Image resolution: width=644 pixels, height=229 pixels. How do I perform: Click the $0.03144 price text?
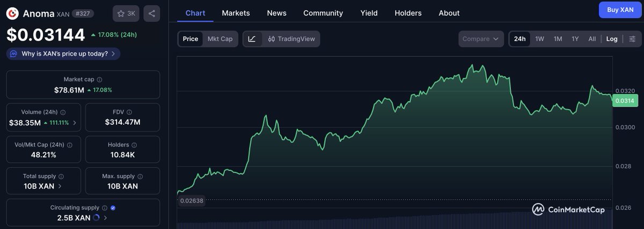[x=46, y=35]
